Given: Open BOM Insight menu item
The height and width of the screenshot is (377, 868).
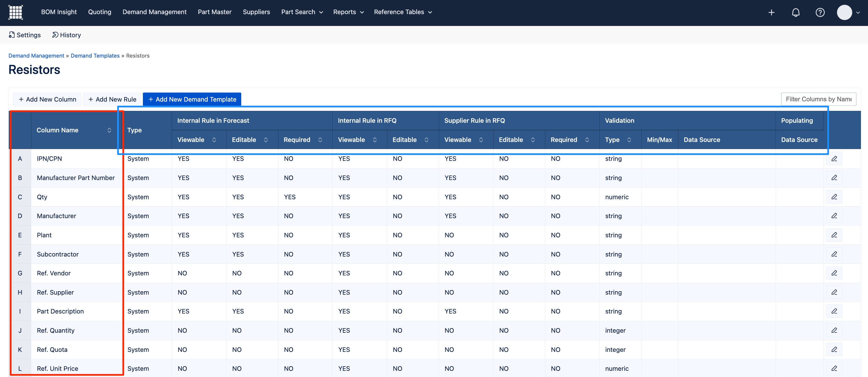Looking at the screenshot, I should (x=59, y=12).
